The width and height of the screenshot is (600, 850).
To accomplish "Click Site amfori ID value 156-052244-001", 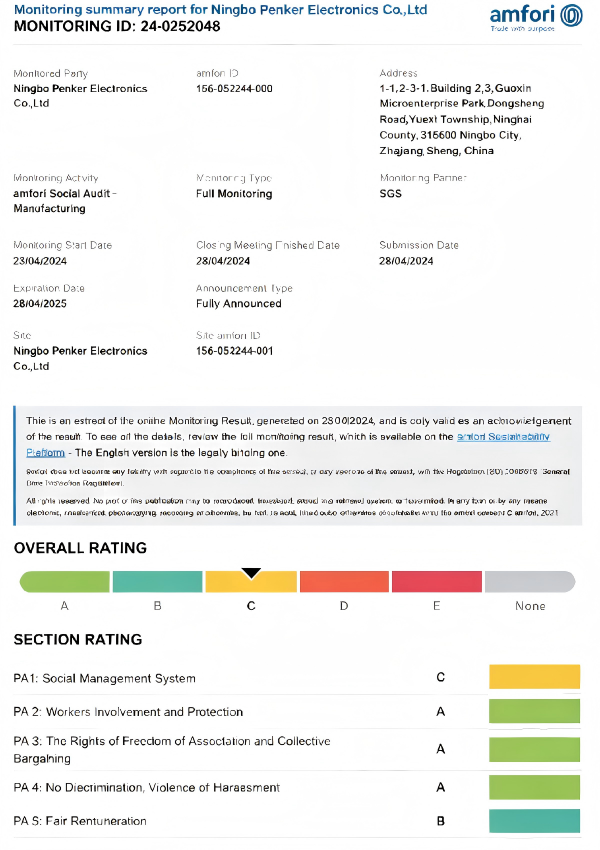I will [x=234, y=351].
